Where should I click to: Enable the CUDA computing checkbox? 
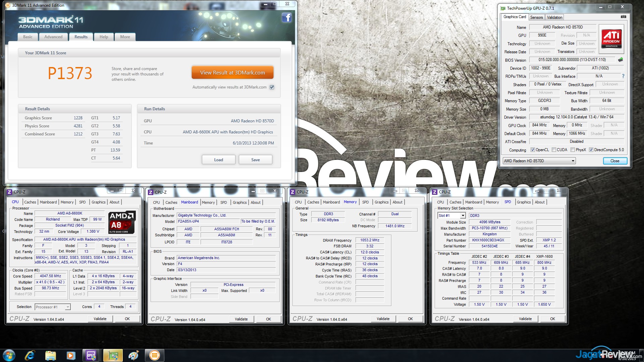point(554,150)
